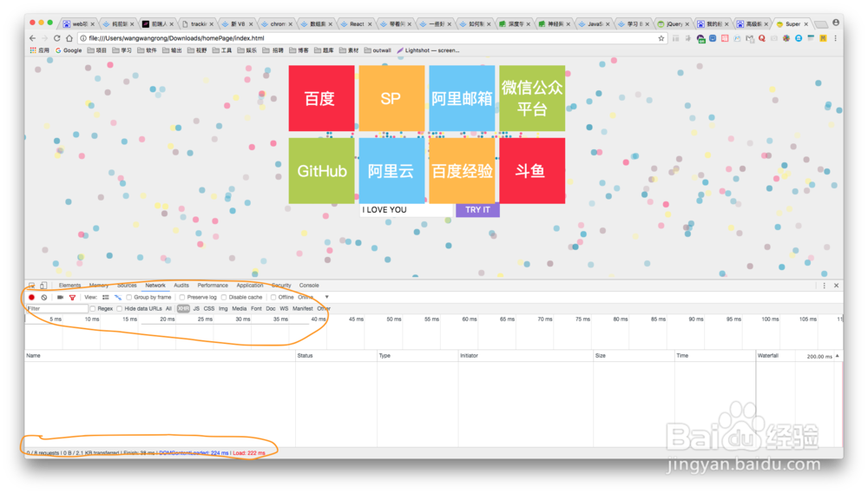Image resolution: width=868 pixels, height=494 pixels.
Task: Click the red 百度 tile
Action: coord(321,99)
